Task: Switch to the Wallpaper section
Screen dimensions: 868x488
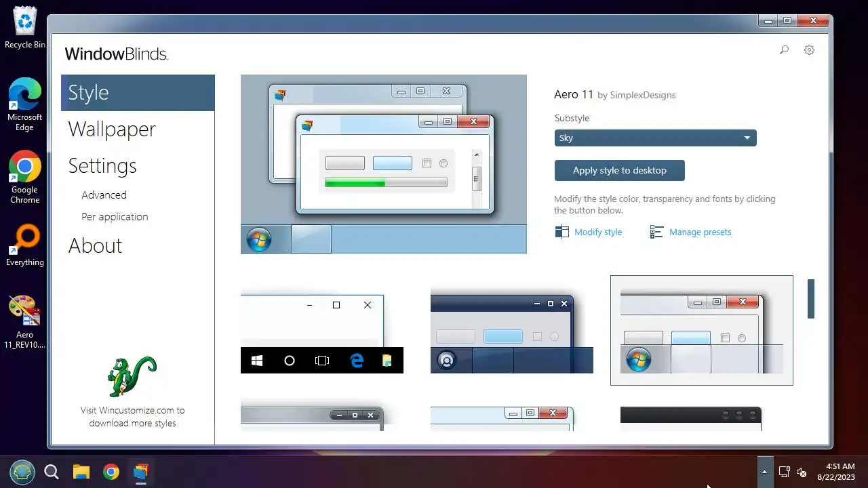Action: point(112,129)
